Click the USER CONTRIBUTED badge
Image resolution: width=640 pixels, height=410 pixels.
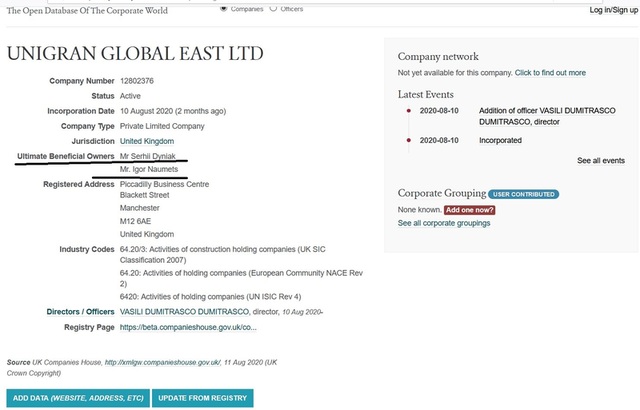(x=524, y=193)
